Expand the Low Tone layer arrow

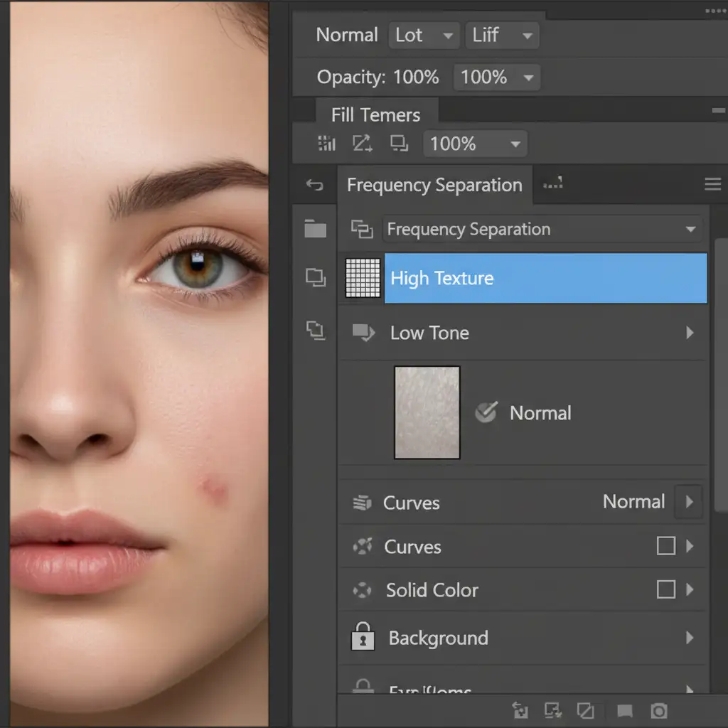click(689, 333)
